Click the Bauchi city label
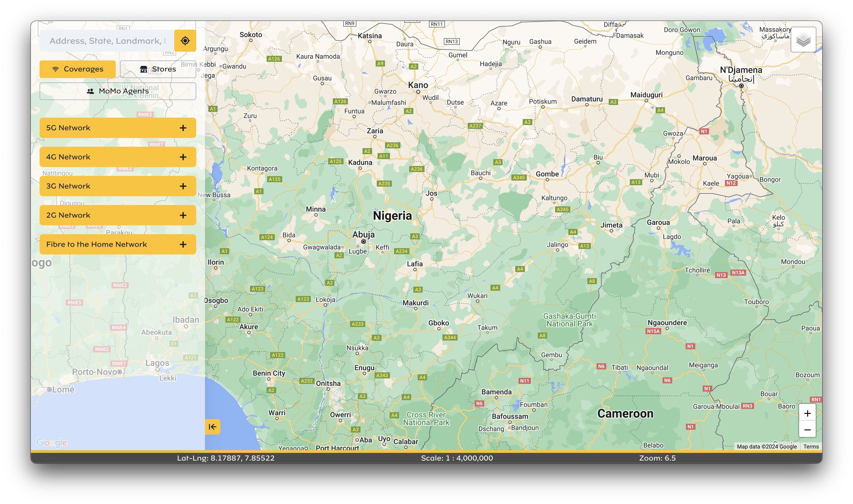Screen dimensions: 853x504 (480, 173)
